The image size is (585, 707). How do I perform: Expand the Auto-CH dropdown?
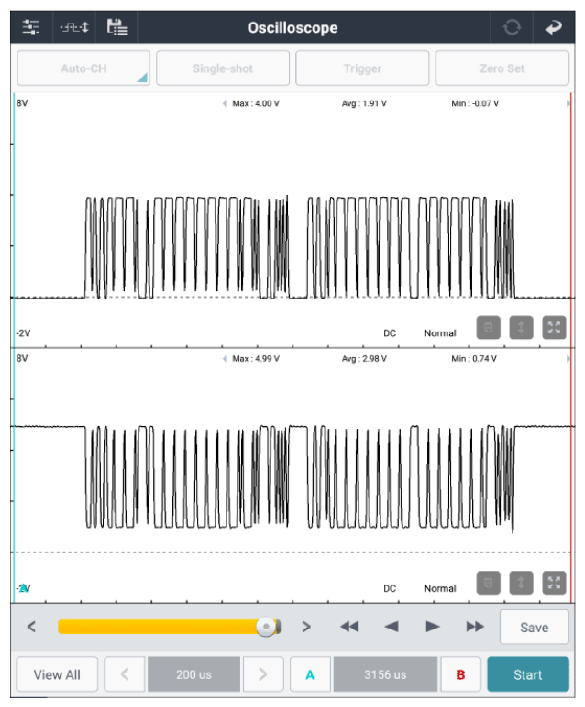[83, 69]
